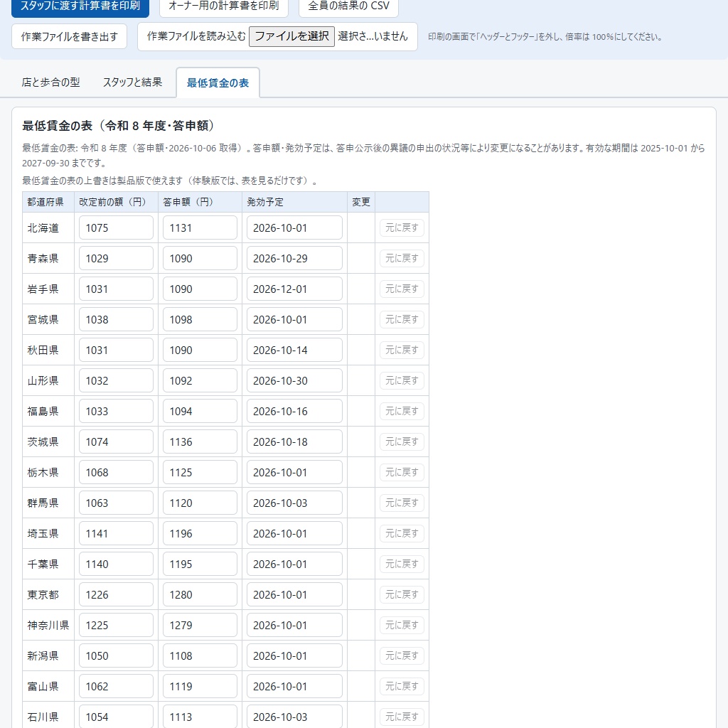Click 都道府県 column header
728x728 pixels.
(48, 202)
